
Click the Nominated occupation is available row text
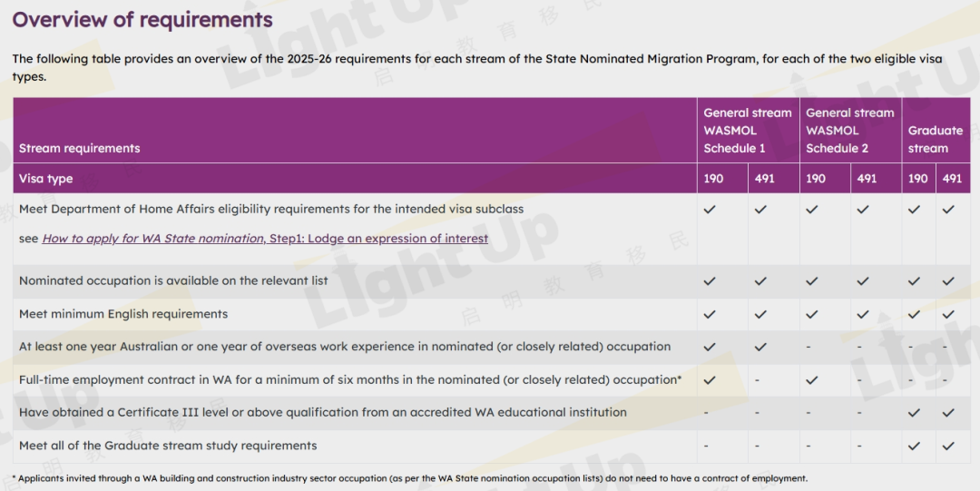click(x=173, y=280)
